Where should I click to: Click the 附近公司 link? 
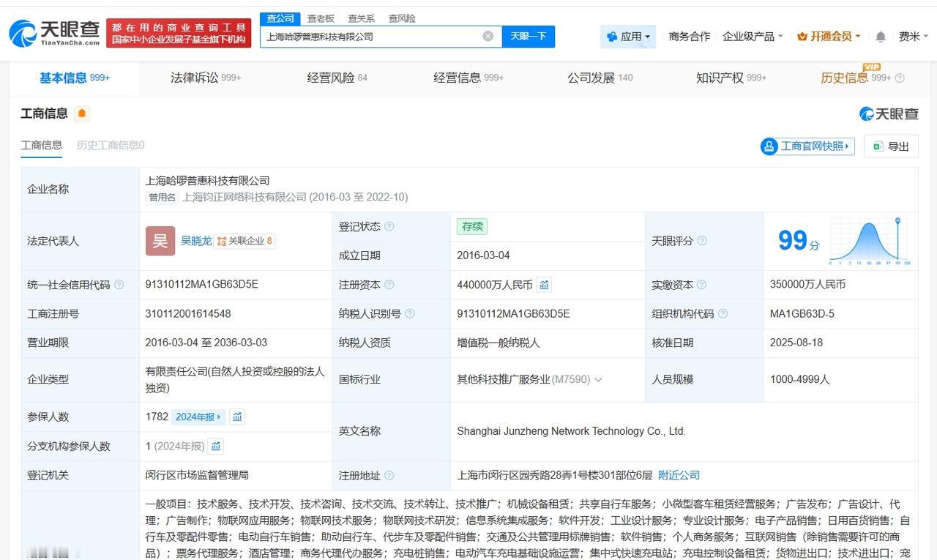pyautogui.click(x=679, y=474)
